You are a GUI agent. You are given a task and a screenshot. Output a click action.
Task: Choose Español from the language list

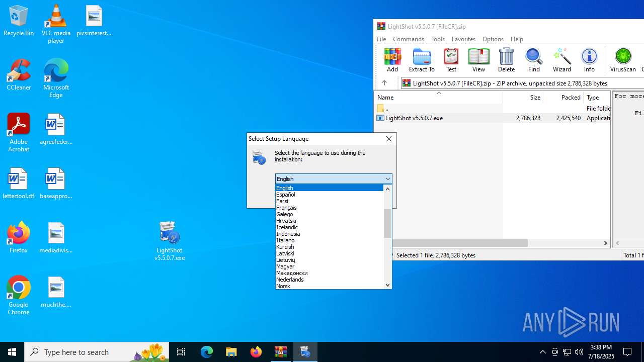pyautogui.click(x=330, y=195)
